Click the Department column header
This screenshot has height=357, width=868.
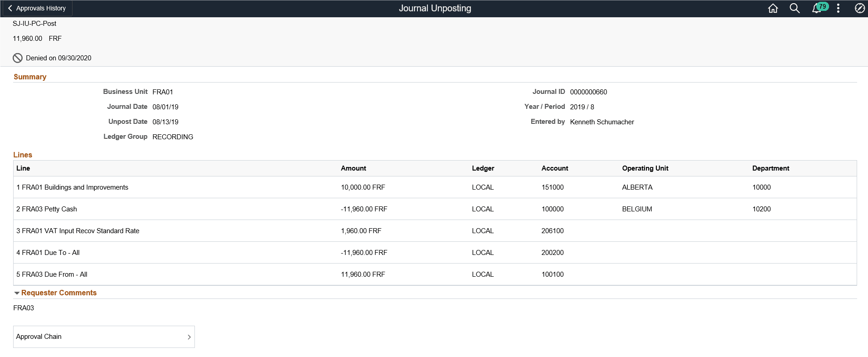click(x=771, y=168)
